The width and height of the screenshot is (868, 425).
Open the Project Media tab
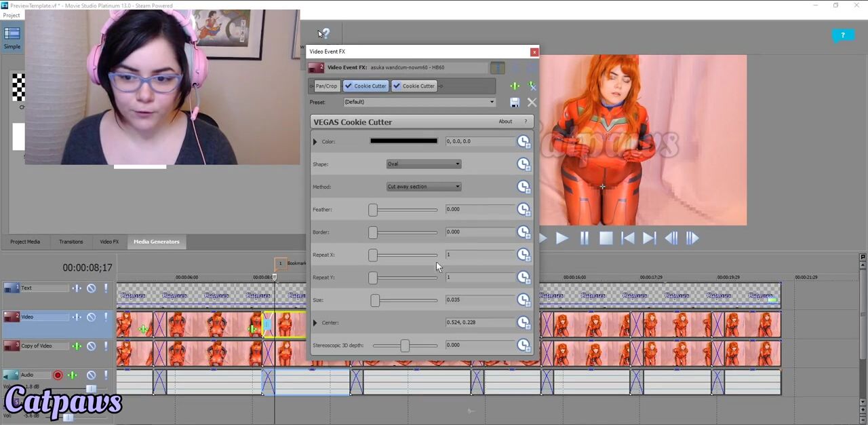click(x=25, y=242)
